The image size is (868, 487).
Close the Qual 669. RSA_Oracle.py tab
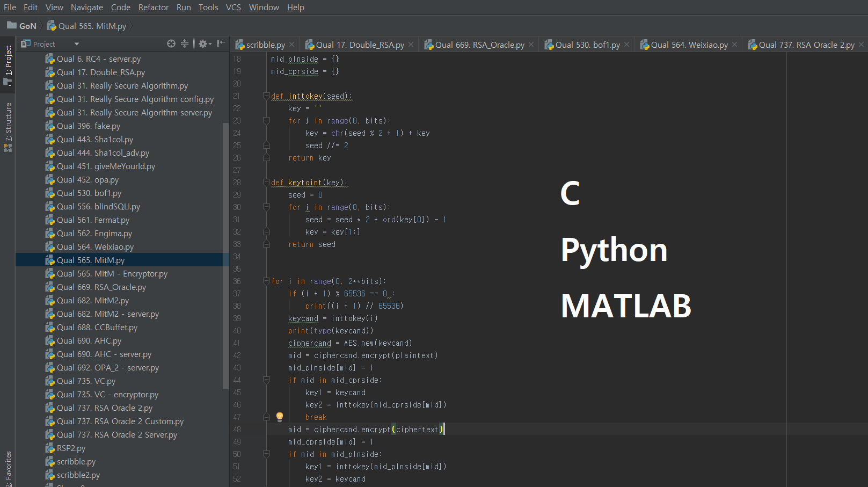point(531,45)
